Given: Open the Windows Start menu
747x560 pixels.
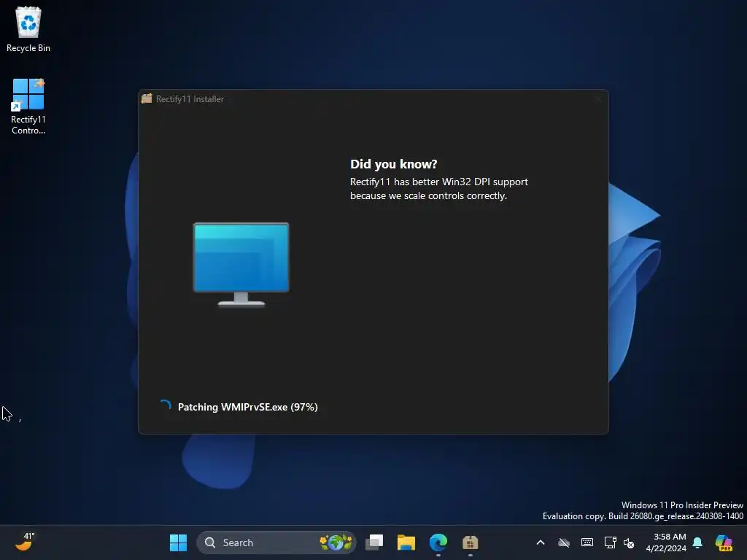Looking at the screenshot, I should 178,542.
